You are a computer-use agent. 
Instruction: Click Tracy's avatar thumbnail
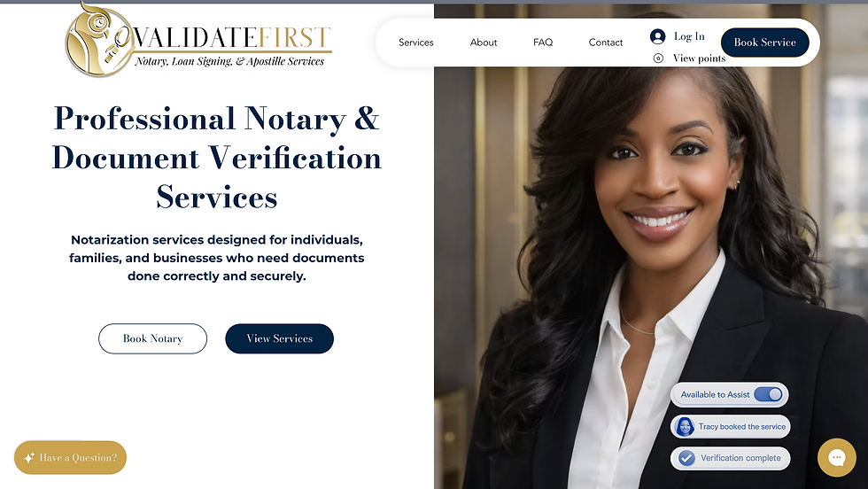[x=685, y=426]
